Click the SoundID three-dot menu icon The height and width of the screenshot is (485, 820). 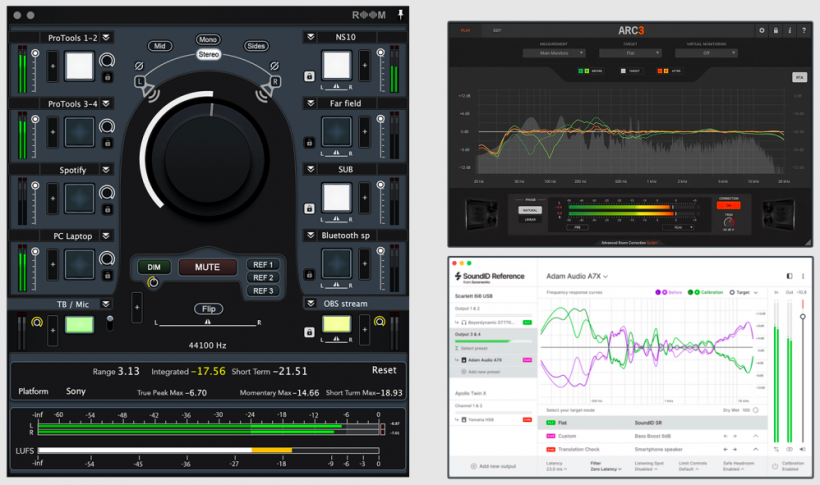802,276
